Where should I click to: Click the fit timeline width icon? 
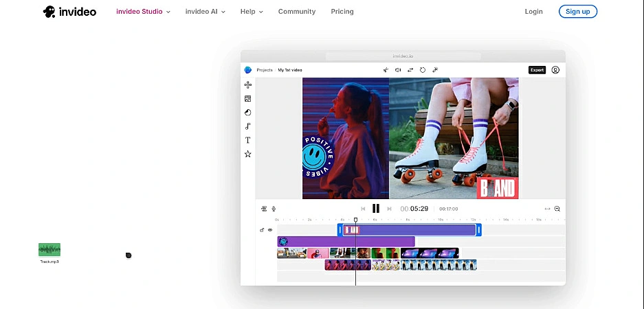click(x=547, y=209)
